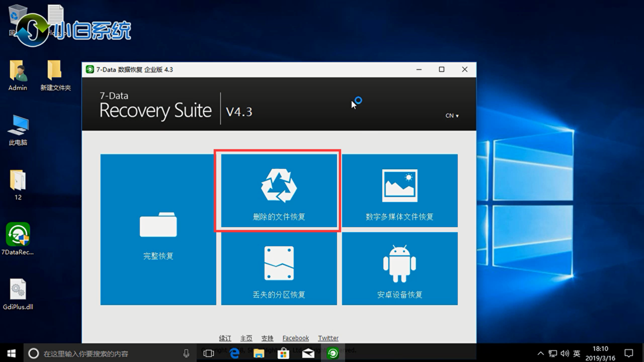Follow the 续订 renewal link
Screen dimensions: 644x362
[x=225, y=338]
